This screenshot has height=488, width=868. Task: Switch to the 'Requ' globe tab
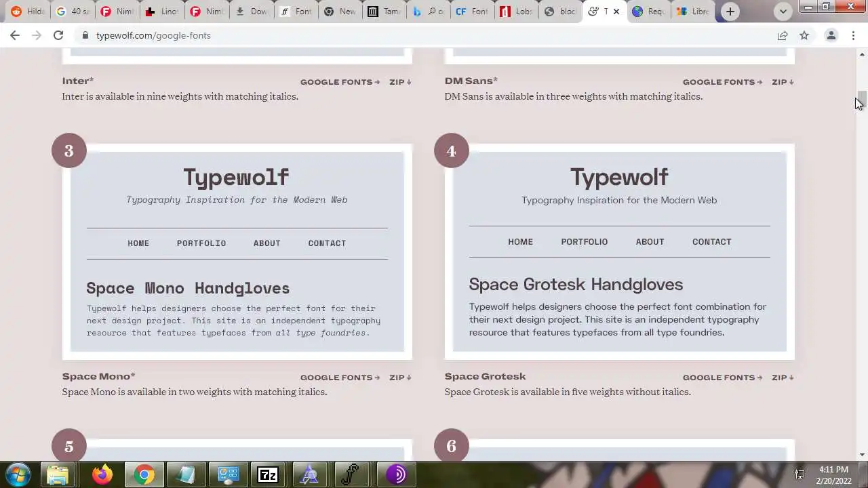[x=648, y=12]
